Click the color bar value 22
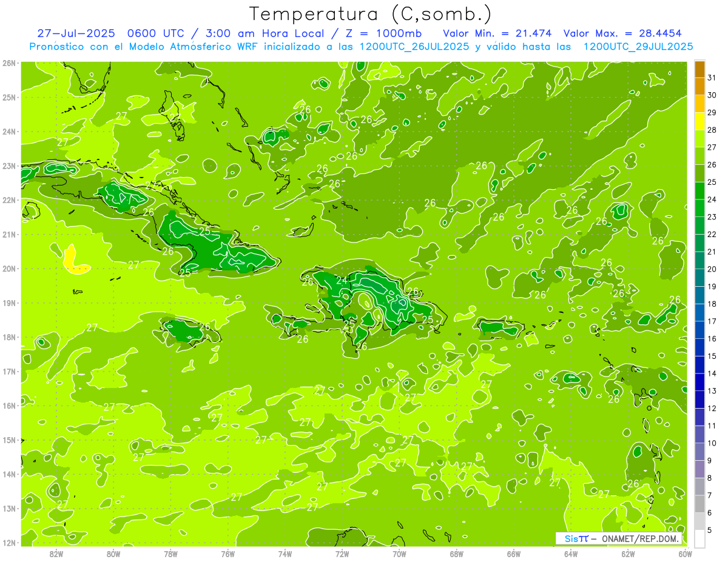Image resolution: width=728 pixels, height=562 pixels. (712, 235)
